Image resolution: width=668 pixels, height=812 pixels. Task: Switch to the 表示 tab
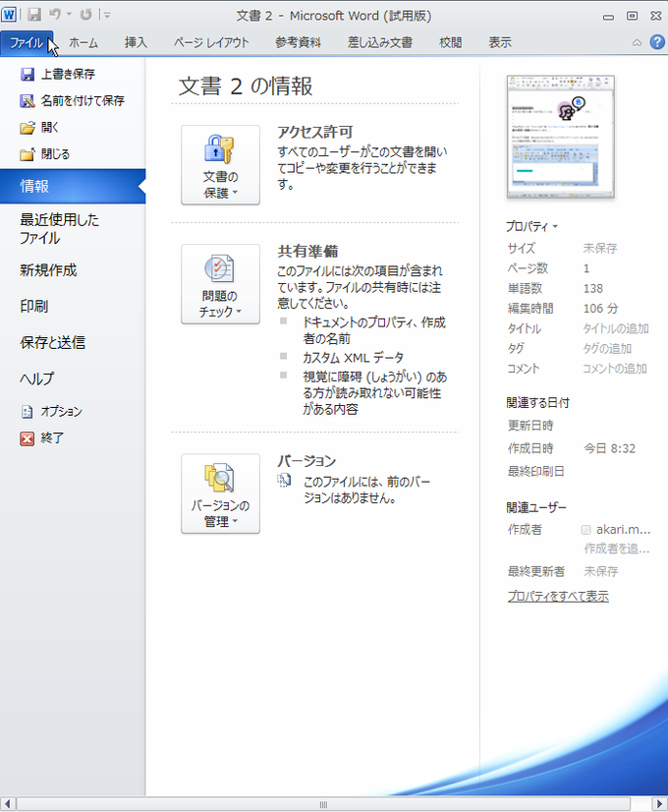[x=500, y=43]
